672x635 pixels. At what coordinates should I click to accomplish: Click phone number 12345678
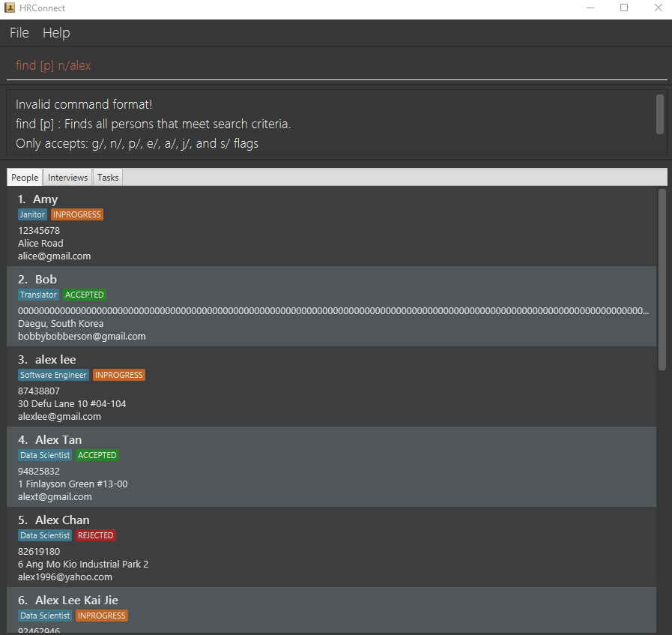click(x=39, y=231)
